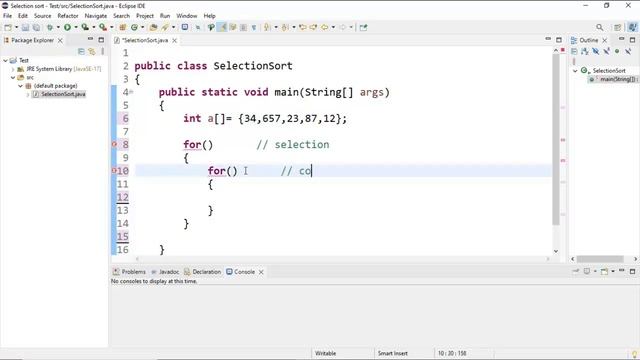The height and width of the screenshot is (360, 640).
Task: Click the Writable status bar entry
Action: (x=325, y=353)
